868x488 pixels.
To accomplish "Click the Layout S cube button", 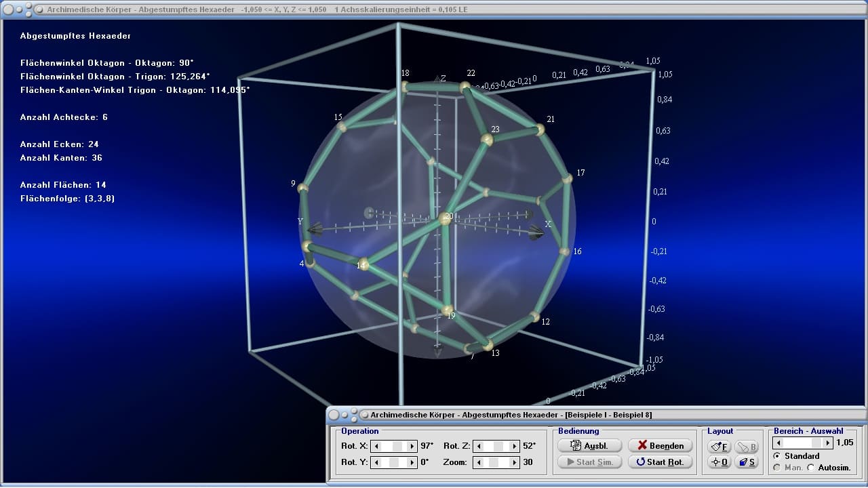I will click(747, 462).
